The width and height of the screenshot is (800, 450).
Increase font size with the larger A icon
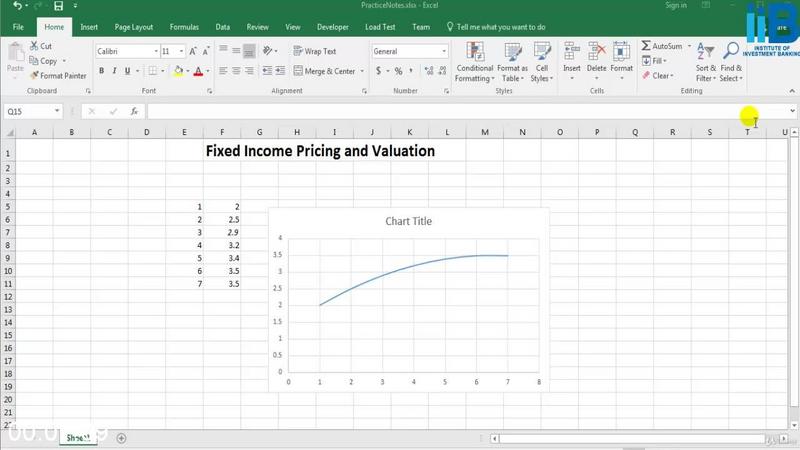(x=193, y=51)
